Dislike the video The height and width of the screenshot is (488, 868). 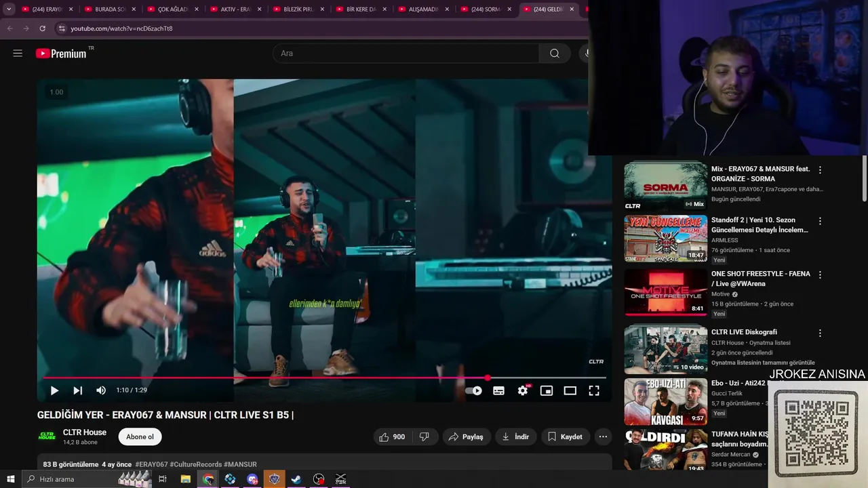[425, 436]
